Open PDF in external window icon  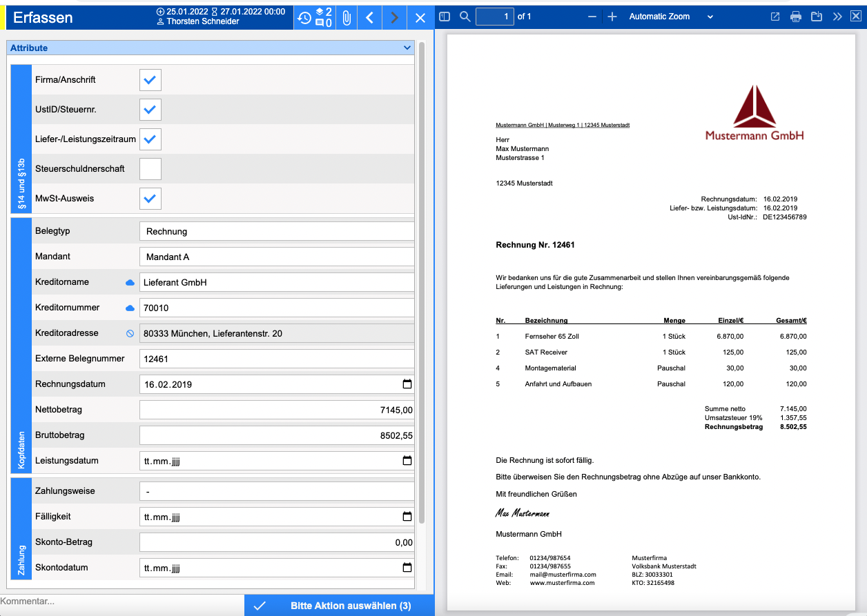point(775,17)
